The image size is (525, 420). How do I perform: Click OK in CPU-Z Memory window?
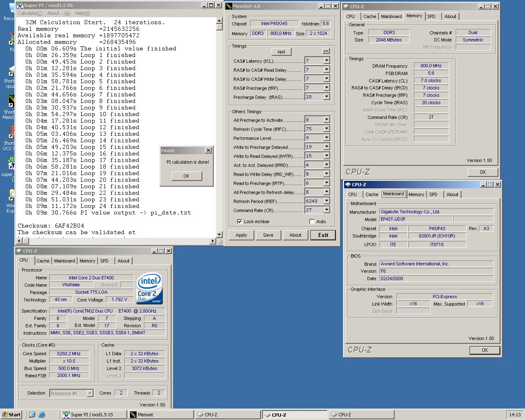(483, 172)
